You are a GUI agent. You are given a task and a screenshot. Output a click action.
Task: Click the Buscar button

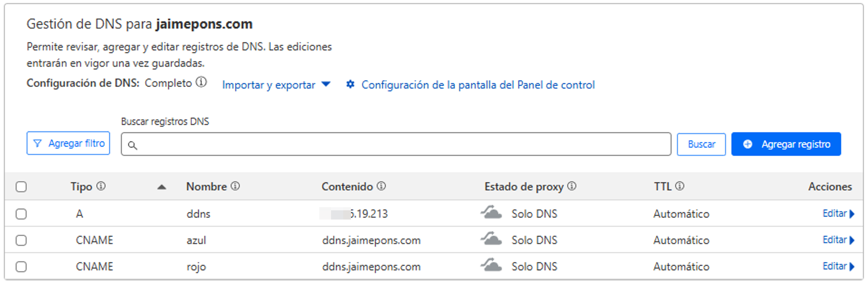point(701,144)
